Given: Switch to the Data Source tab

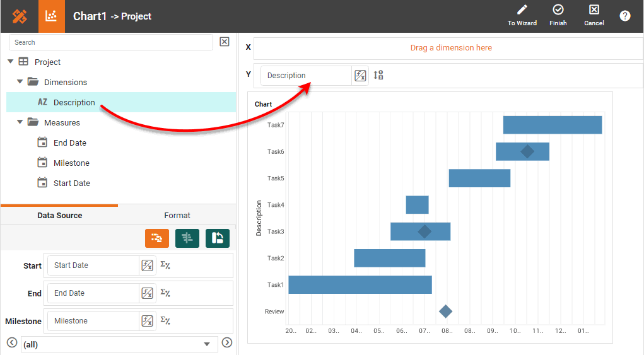Looking at the screenshot, I should (59, 215).
